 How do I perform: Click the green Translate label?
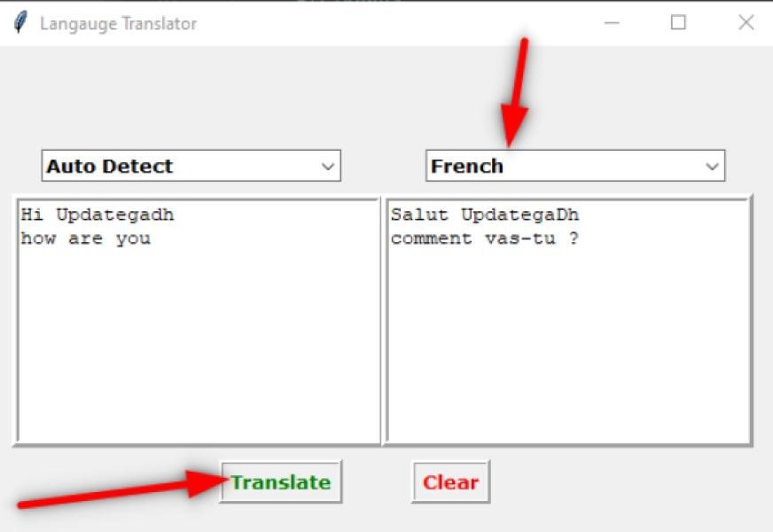coord(279,481)
